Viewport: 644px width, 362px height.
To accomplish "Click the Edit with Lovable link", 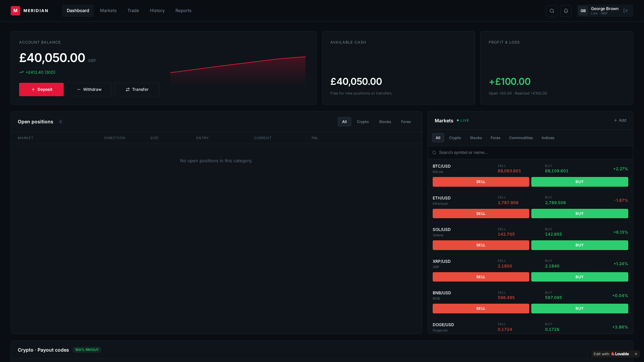I will pyautogui.click(x=611, y=354).
